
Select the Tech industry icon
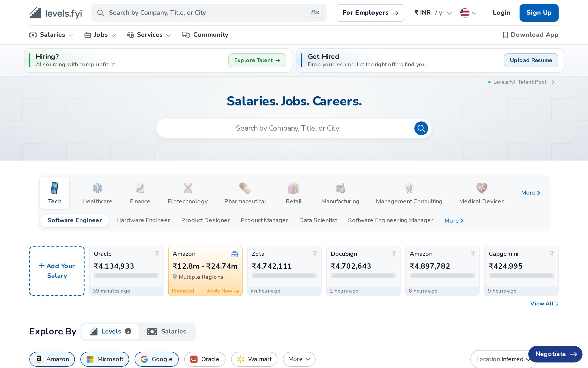point(55,188)
